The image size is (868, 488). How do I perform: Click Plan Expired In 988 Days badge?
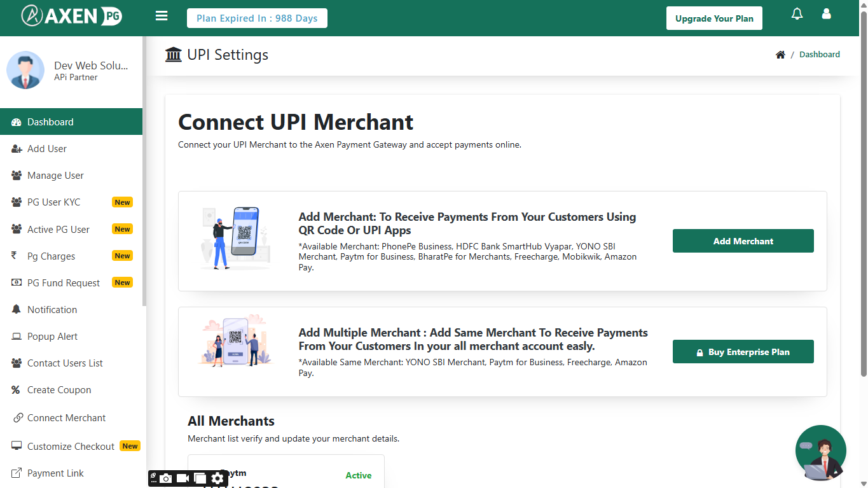[257, 18]
